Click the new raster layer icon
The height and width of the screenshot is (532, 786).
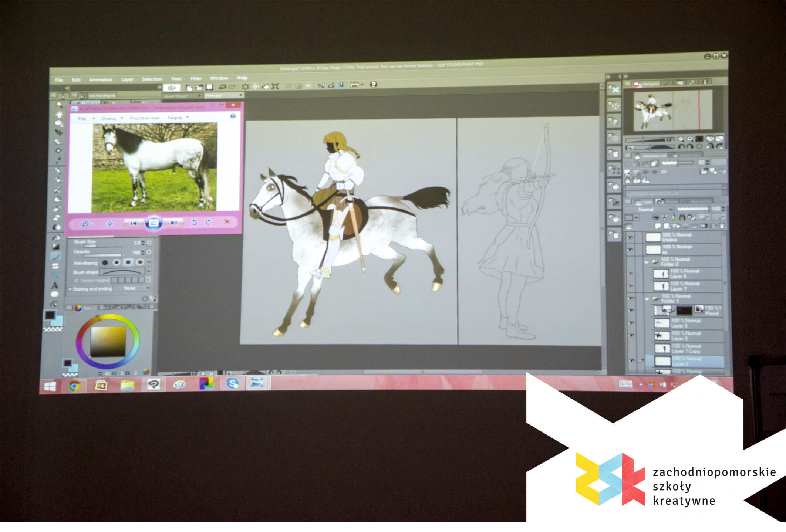pyautogui.click(x=658, y=226)
